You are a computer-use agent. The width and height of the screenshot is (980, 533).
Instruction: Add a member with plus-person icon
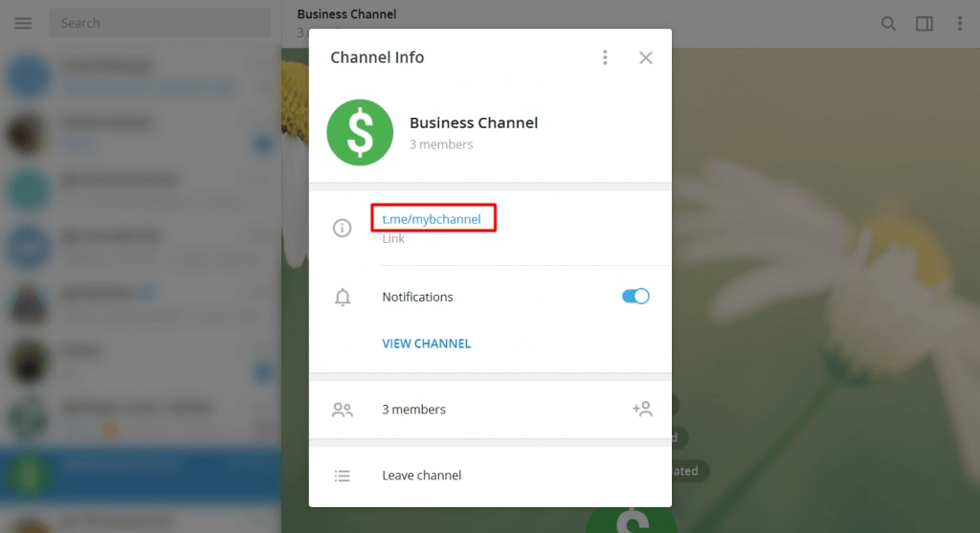pos(642,409)
